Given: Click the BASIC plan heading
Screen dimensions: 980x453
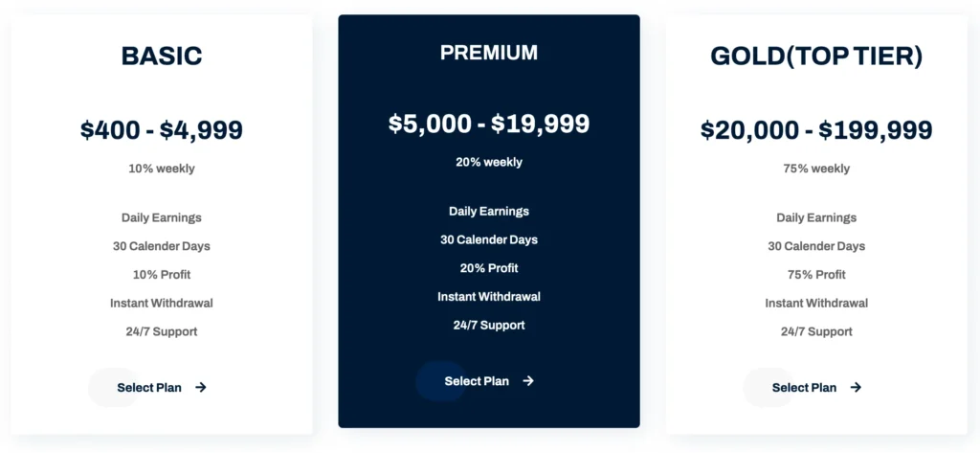Looking at the screenshot, I should coord(162,57).
